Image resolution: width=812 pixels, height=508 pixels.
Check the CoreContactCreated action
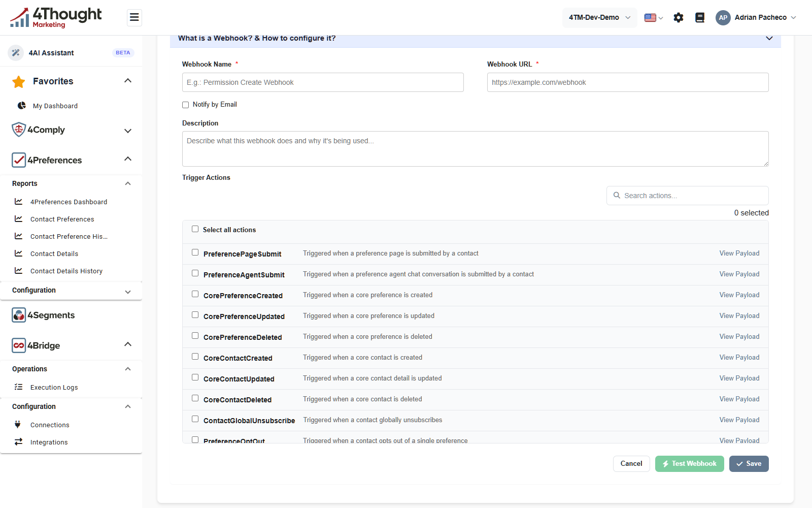pyautogui.click(x=195, y=357)
